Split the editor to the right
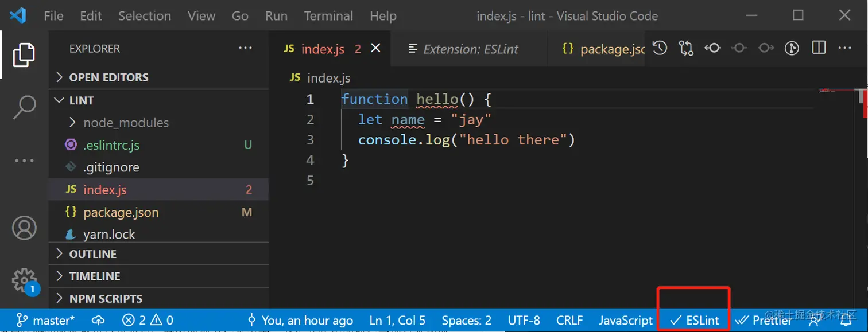 (819, 48)
